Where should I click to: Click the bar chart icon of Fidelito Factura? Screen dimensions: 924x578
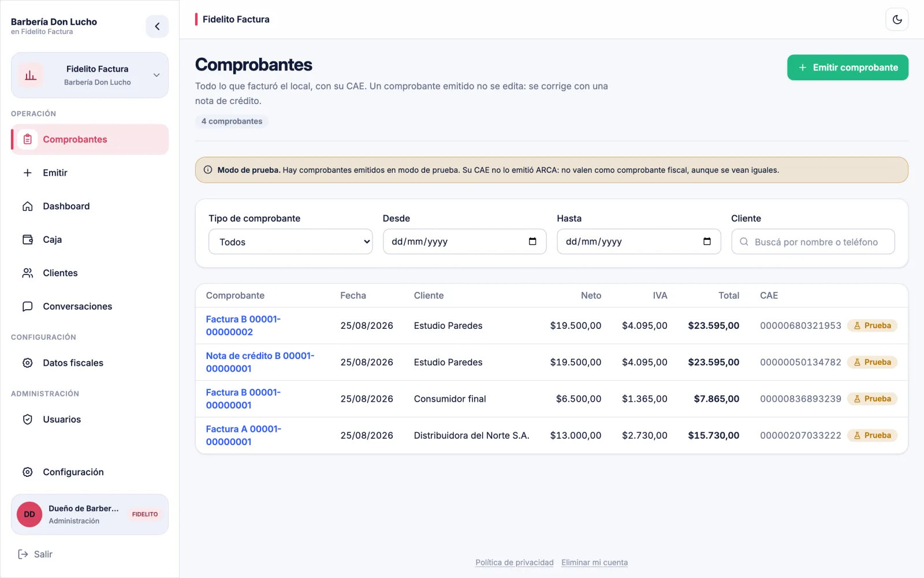[31, 75]
